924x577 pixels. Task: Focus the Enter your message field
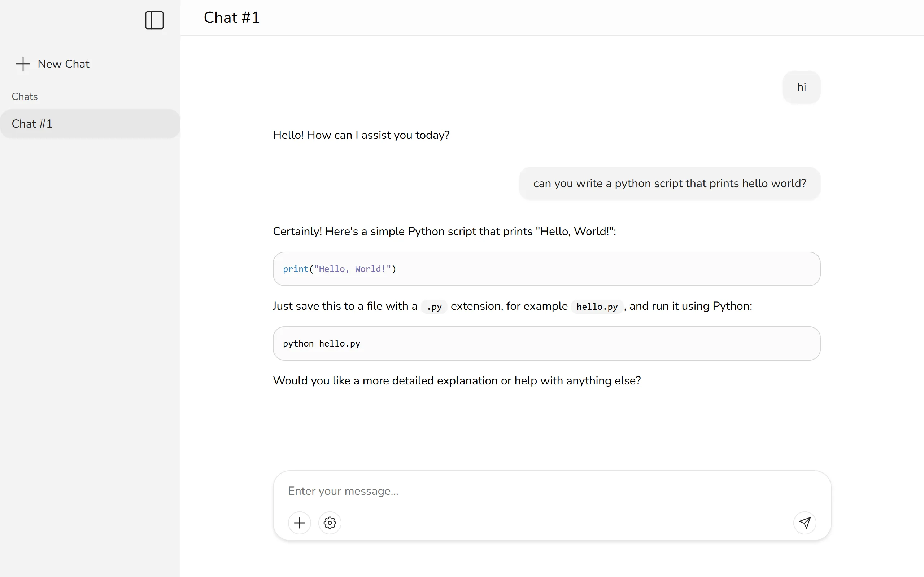point(535,491)
